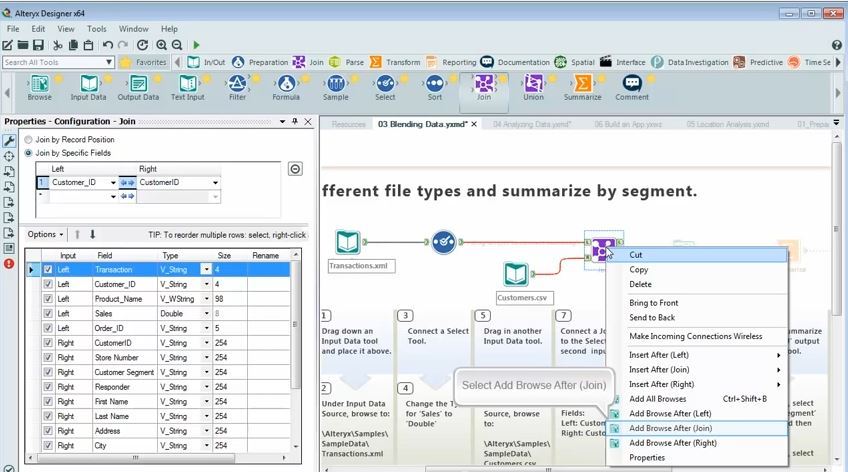Open the Left Customer_ID field dropdown
The width and height of the screenshot is (848, 472).
tap(111, 183)
